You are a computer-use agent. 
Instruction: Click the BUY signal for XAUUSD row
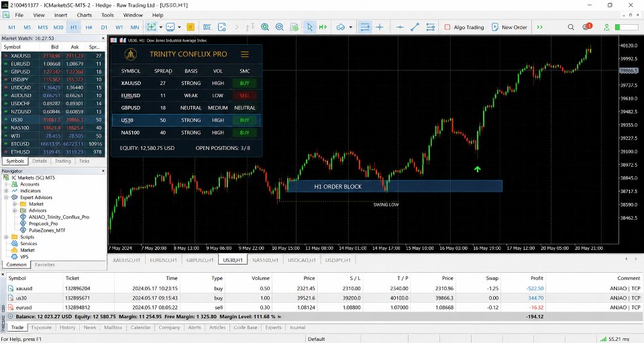click(x=245, y=83)
